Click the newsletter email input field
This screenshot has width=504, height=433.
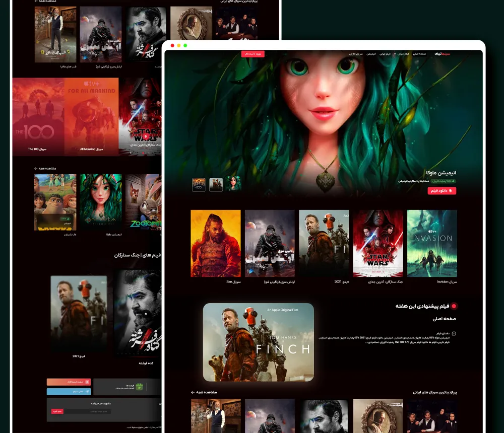click(x=87, y=411)
